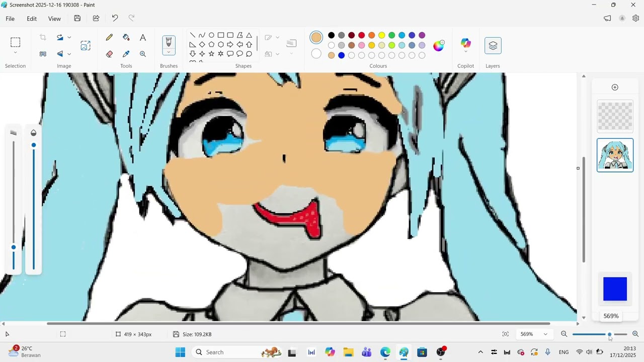
Task: Click the zoom in magnifier button
Action: pos(635,334)
